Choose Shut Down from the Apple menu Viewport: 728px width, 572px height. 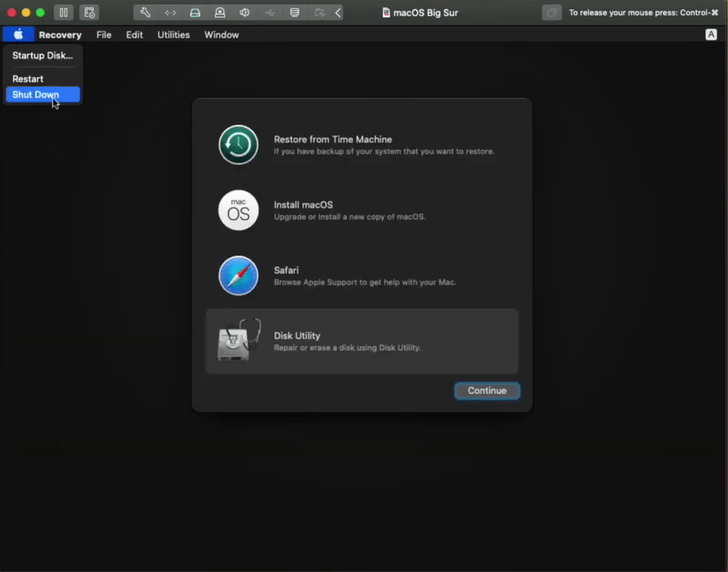point(43,95)
